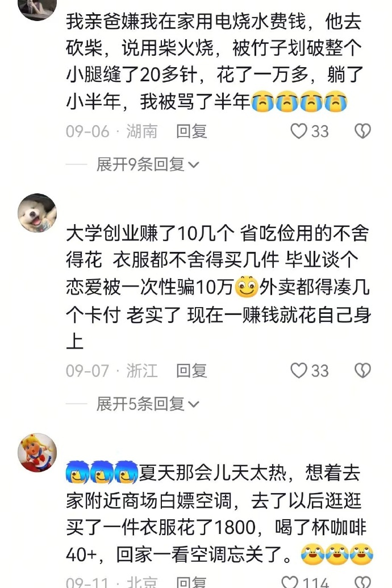The image size is (392, 588).
Task: Dislike the Hunan comment with broken heart
Action: tap(362, 131)
